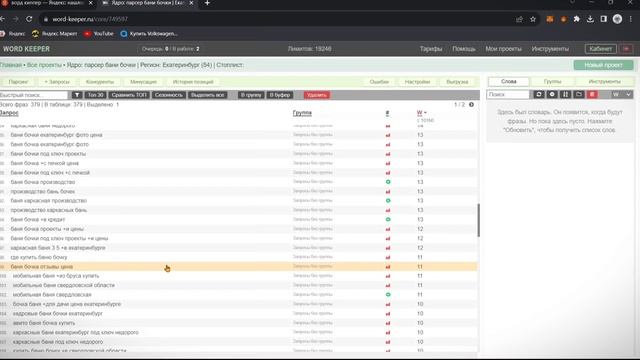Click red chart icon for 'авито баня бочка купить'

point(388,323)
